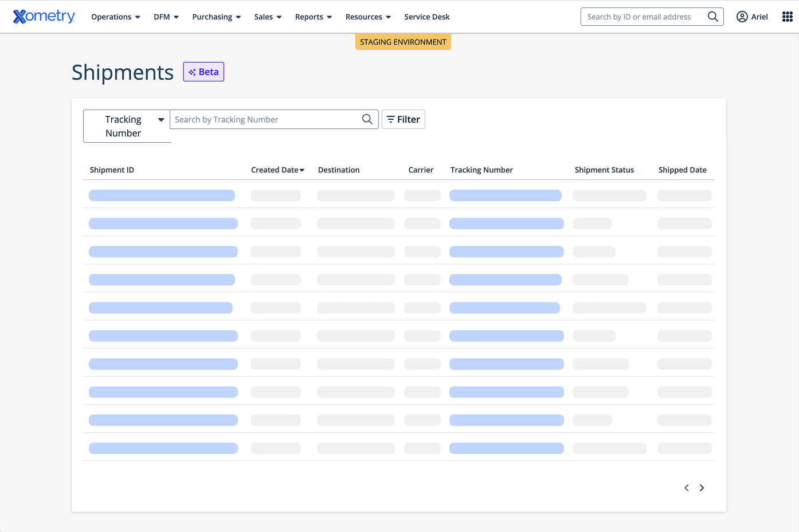Focus the Search by Tracking Number field
This screenshot has width=799, height=532.
[x=265, y=119]
